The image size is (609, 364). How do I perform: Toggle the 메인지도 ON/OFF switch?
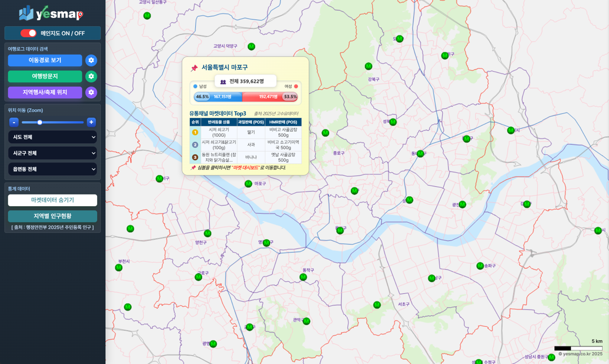pyautogui.click(x=28, y=33)
